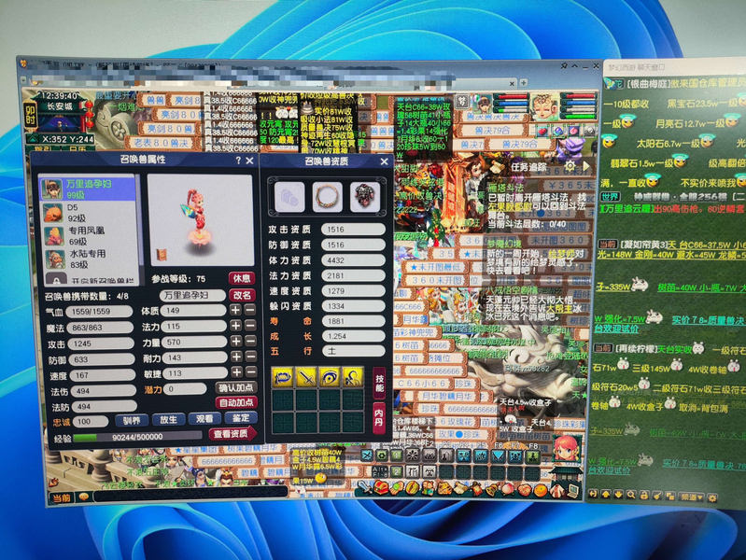Screen dimensions: 746x560
Task: Click the orange smiley face icon
Action: click(x=541, y=489)
